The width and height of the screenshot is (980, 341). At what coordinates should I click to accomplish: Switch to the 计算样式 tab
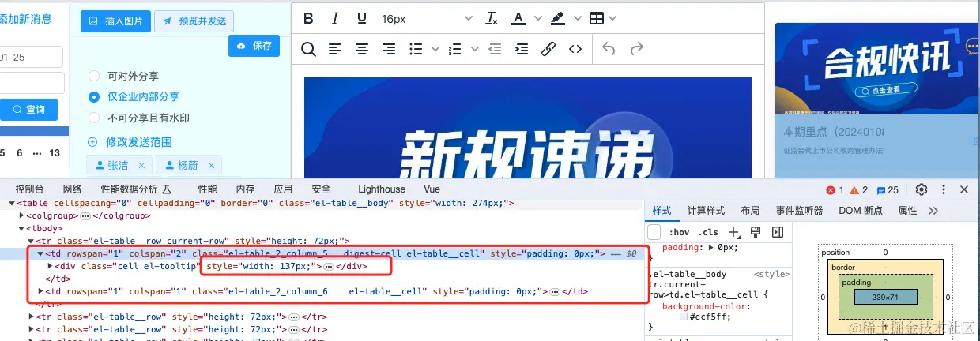[x=706, y=211]
